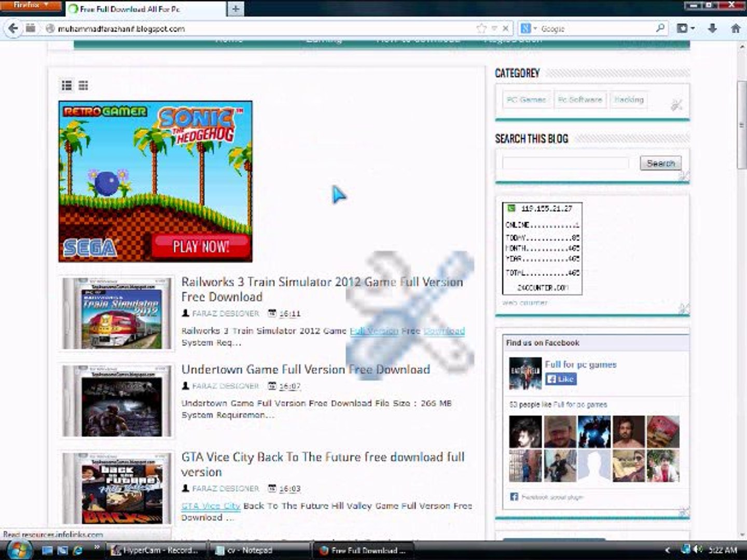Viewport: 747px width, 560px height.
Task: Click the scrollbar up arrow
Action: (742, 47)
